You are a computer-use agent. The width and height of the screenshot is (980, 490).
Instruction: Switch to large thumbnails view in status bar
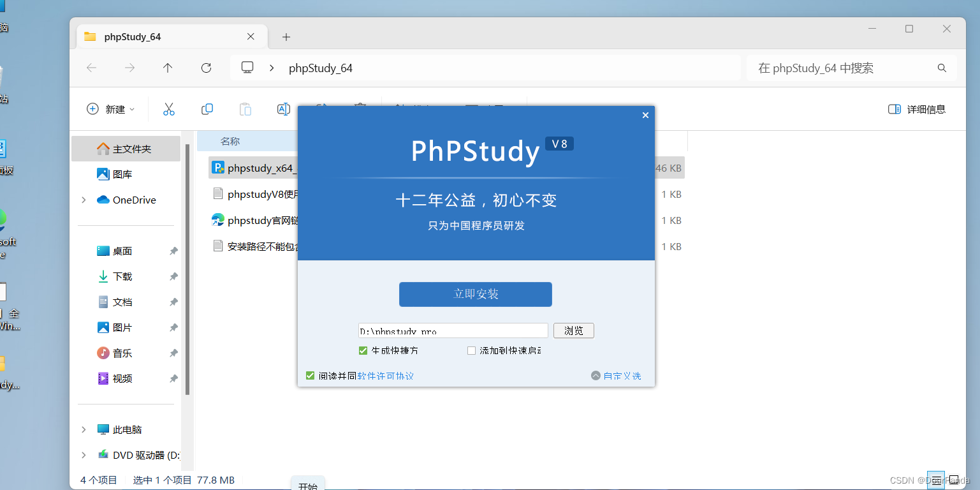coord(954,480)
